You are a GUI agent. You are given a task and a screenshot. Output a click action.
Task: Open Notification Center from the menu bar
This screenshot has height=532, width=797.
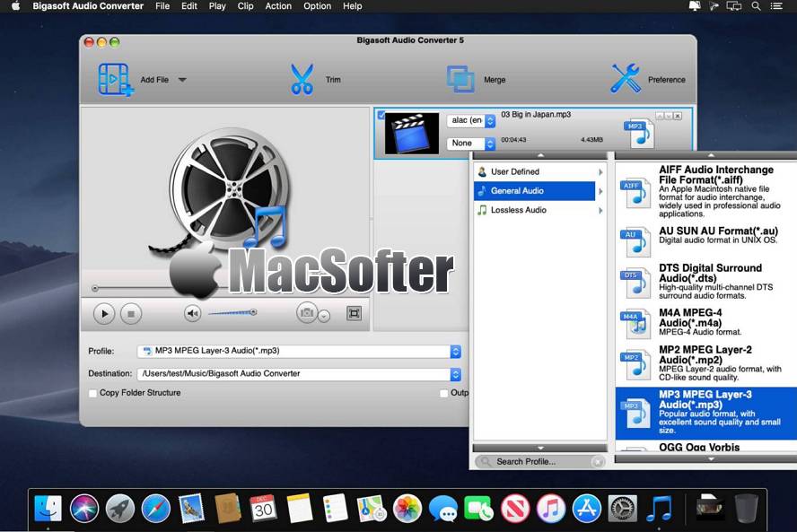776,6
